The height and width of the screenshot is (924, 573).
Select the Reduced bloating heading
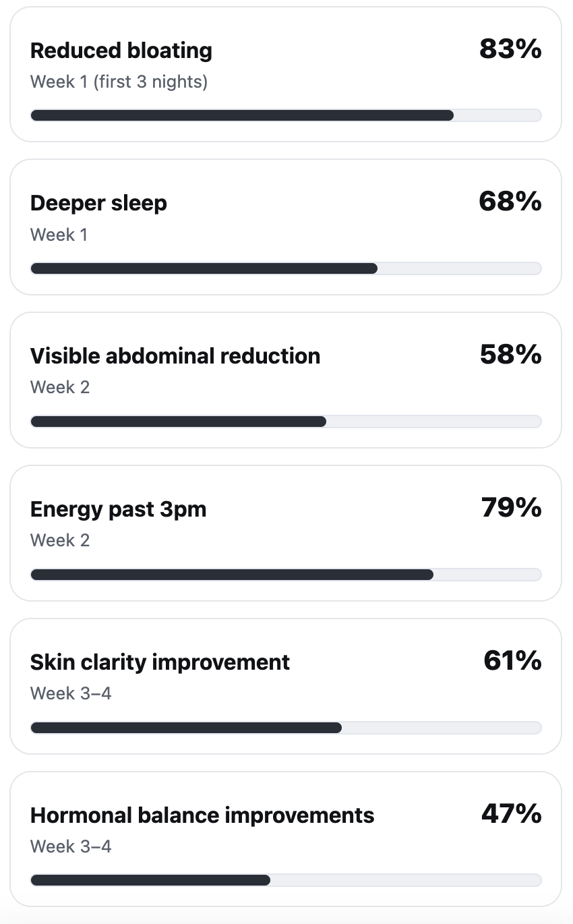pos(121,51)
